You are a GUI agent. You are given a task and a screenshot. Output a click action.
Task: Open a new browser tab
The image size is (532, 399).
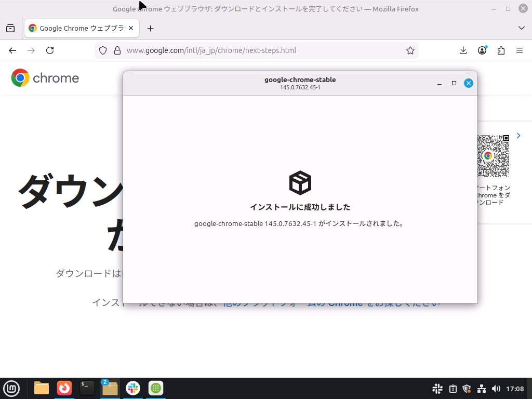click(x=151, y=28)
